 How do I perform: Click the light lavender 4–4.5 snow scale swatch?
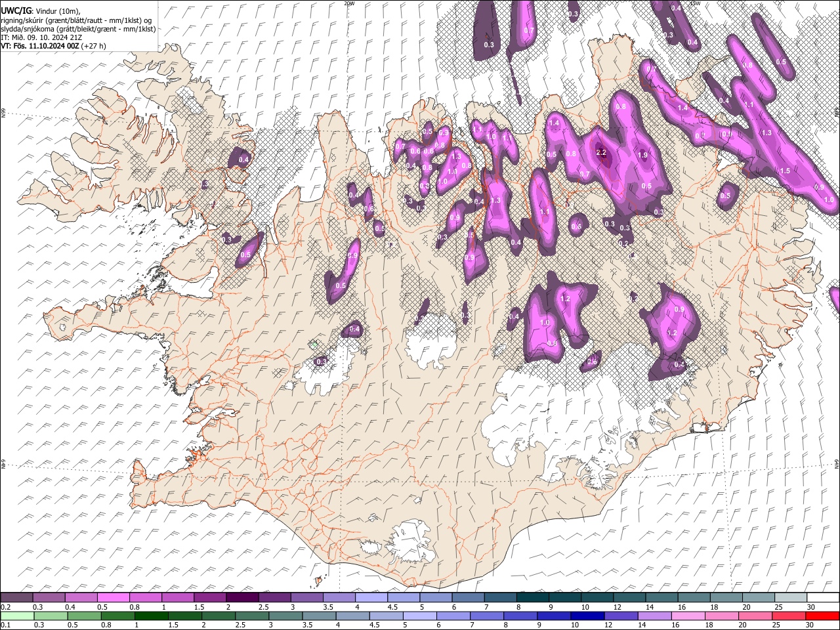click(x=371, y=598)
